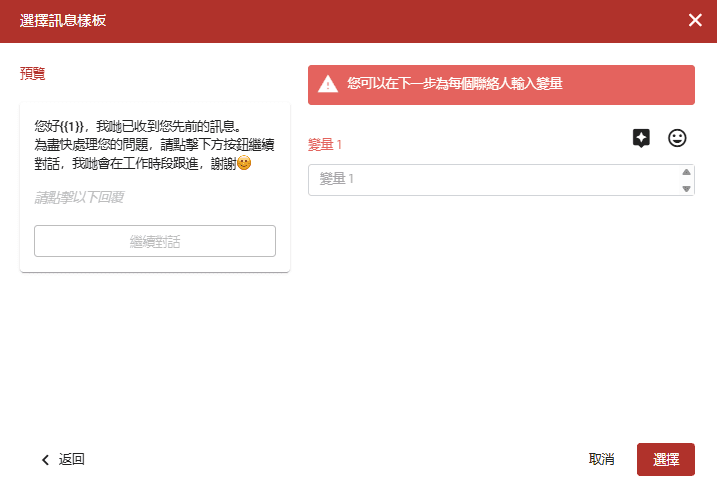Click the warning triangle icon in alert
Viewport: 717px width, 496px height.
click(328, 84)
